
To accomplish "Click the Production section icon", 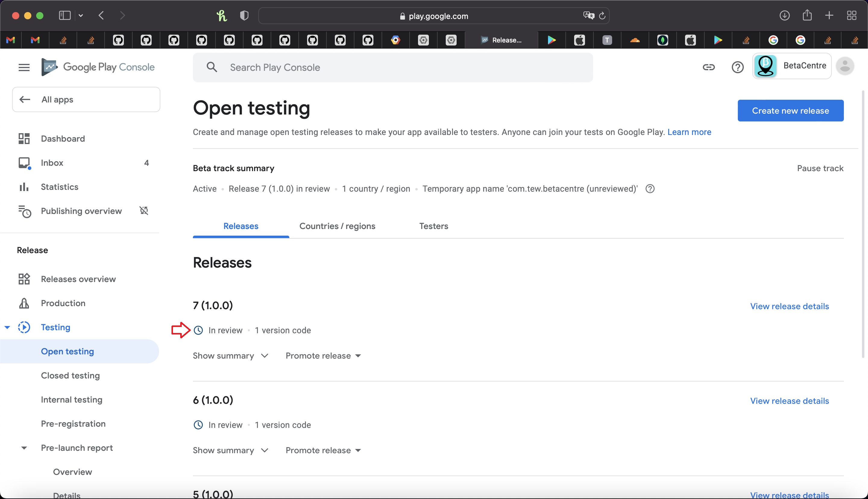I will point(24,303).
